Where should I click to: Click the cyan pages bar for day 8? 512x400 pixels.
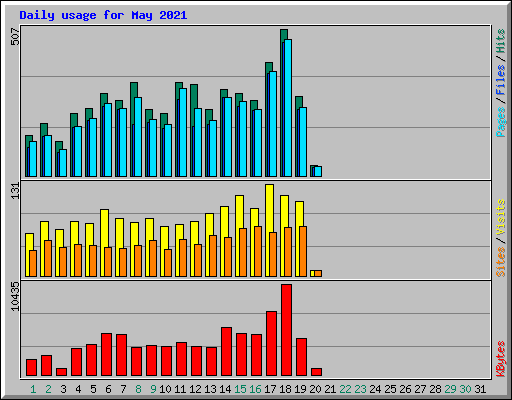(138, 137)
